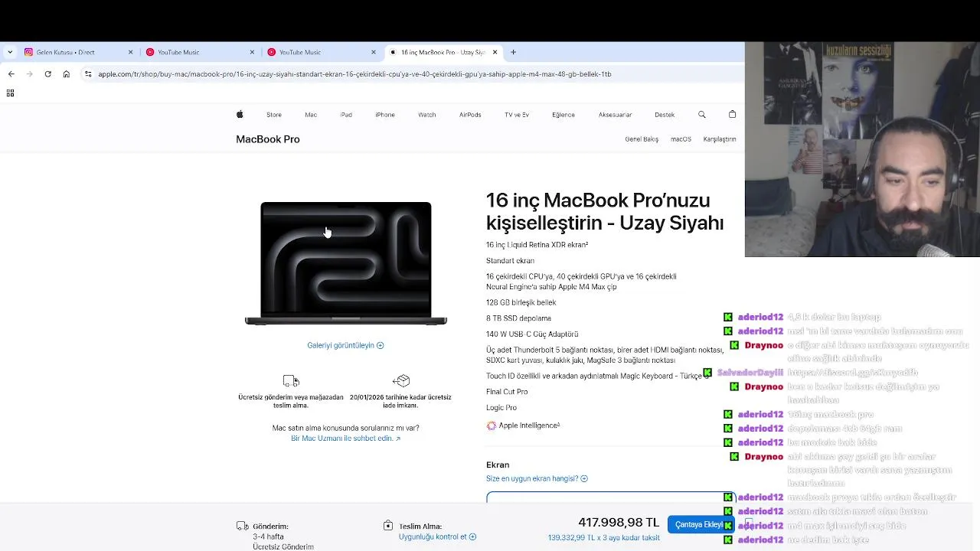
Task: Open the search magnifier icon in Apple nav
Action: pos(701,114)
